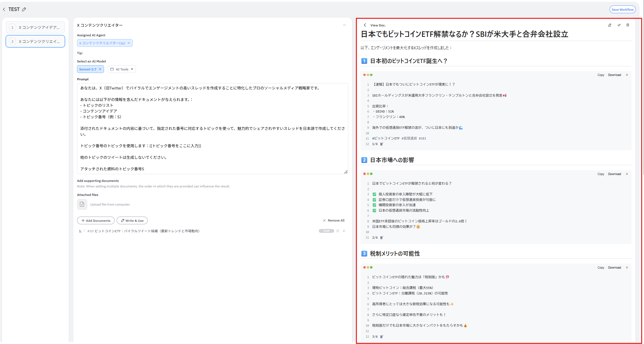Remove assigned agent X コンテンツクリエイター(Jp) tag
The width and height of the screenshot is (644, 344).
click(x=128, y=43)
